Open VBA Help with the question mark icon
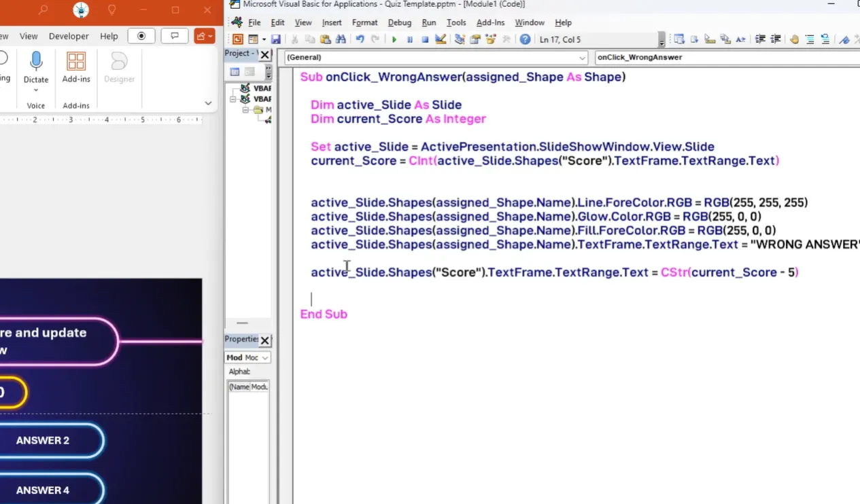Screen dimensions: 860x504 (525, 39)
